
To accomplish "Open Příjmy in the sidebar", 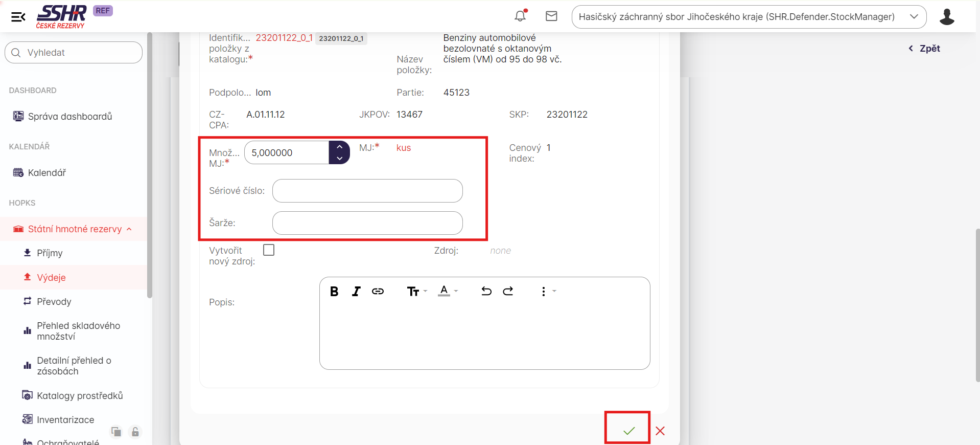I will click(50, 253).
